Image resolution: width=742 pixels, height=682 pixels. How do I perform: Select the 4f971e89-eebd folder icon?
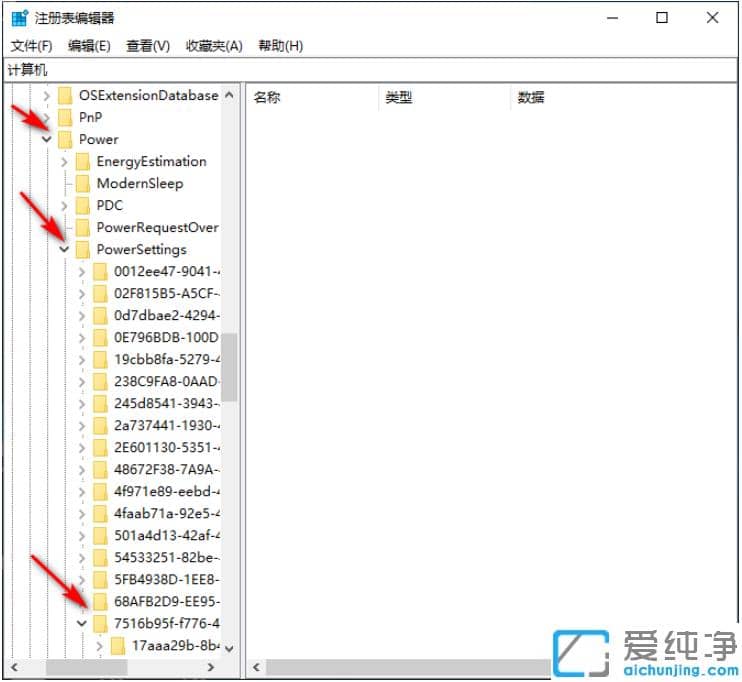pos(100,491)
